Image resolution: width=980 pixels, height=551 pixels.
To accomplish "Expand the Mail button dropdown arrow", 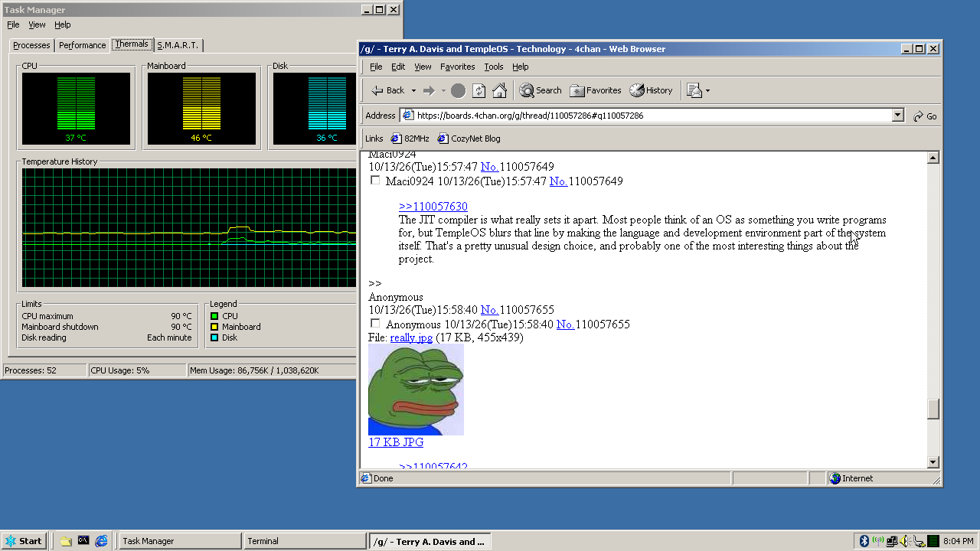I will point(707,90).
